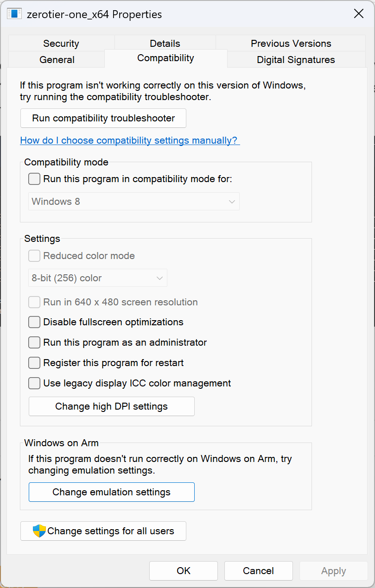Check Disable fullscreen optimizations

coord(34,322)
